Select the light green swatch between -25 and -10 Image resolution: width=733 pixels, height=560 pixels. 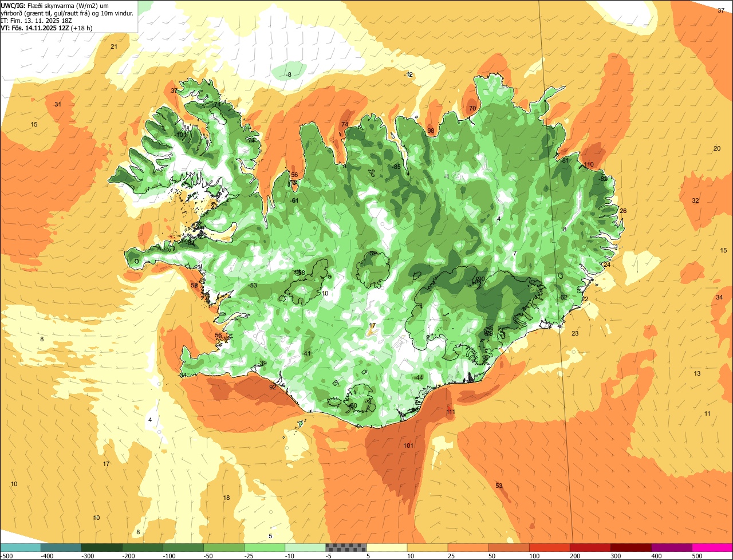pos(264,547)
